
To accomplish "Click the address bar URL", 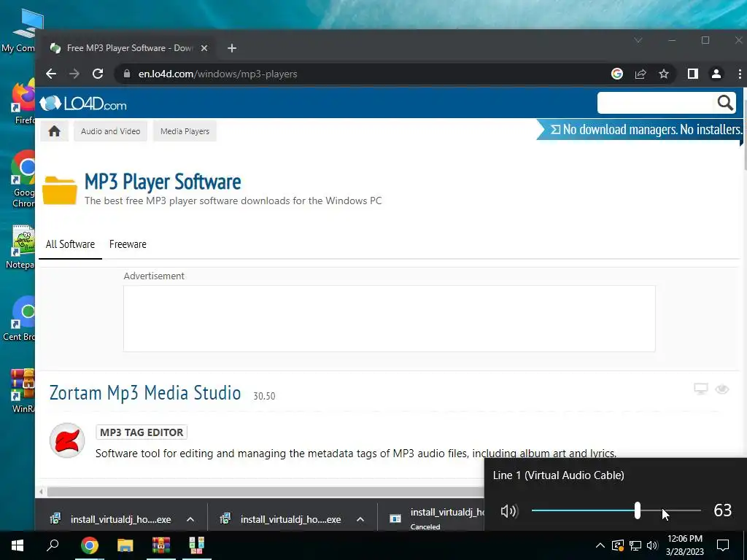I will (x=217, y=74).
